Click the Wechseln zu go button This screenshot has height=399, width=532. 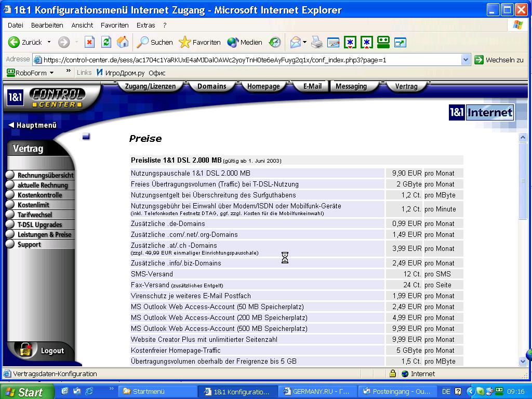[499, 60]
